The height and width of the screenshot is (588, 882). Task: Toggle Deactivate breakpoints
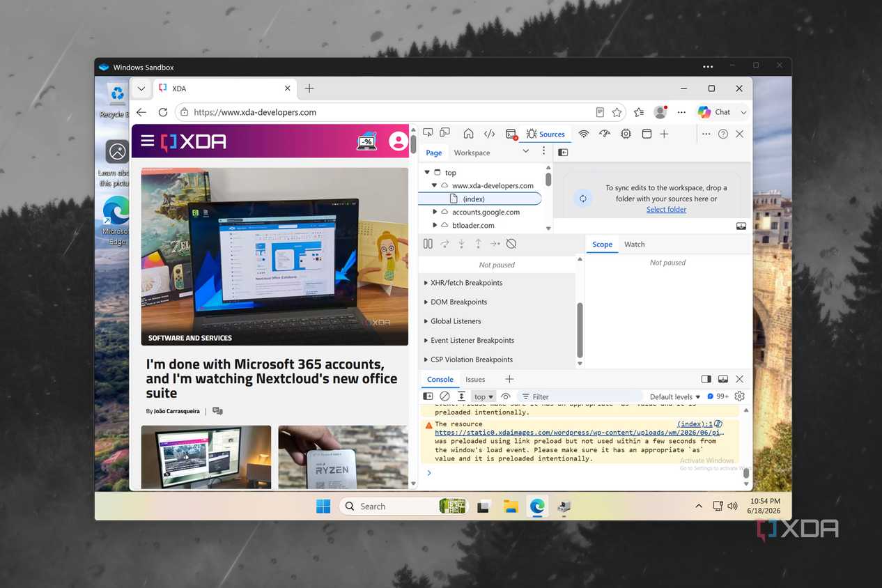click(511, 244)
